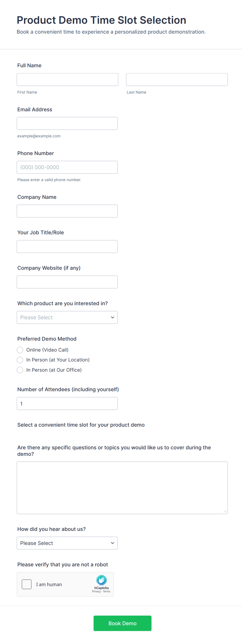Viewport: 242px width, 644px height.
Task: Click the First Name input field
Action: pos(67,79)
